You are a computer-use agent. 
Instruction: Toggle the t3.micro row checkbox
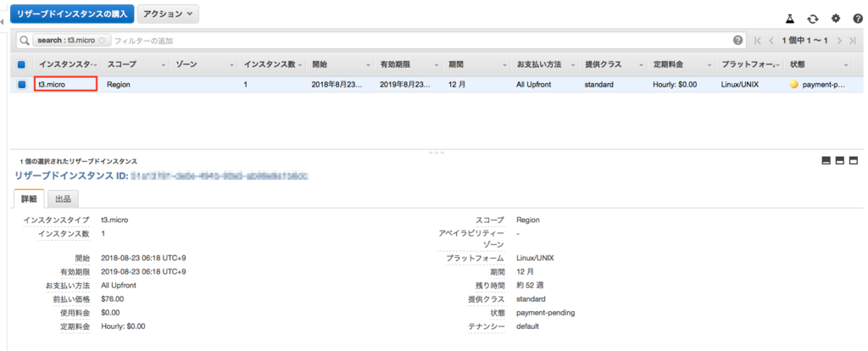[21, 85]
